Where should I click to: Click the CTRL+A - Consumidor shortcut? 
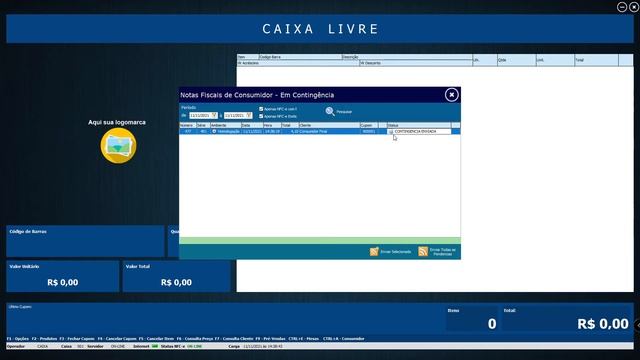coord(343,338)
